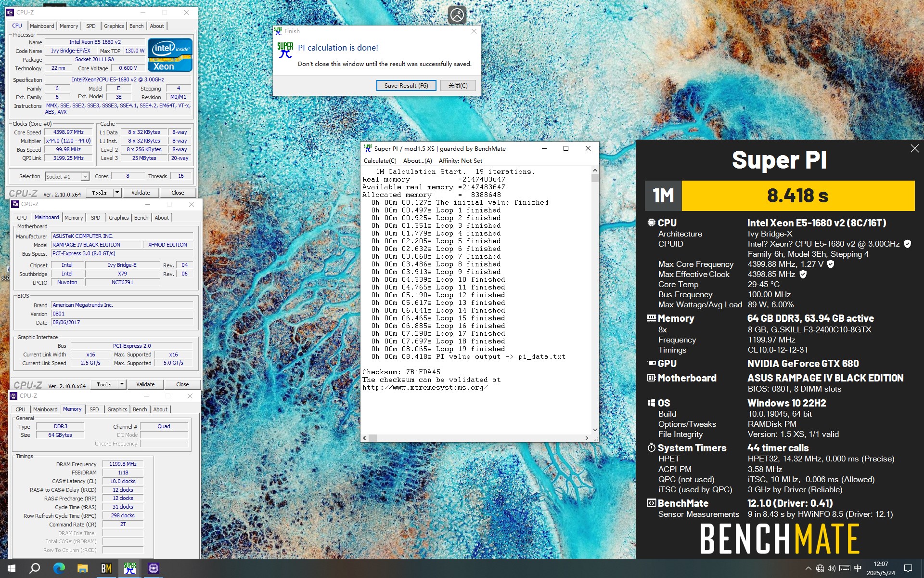Click the BIOS Date 08/06/2017 field

(x=122, y=323)
